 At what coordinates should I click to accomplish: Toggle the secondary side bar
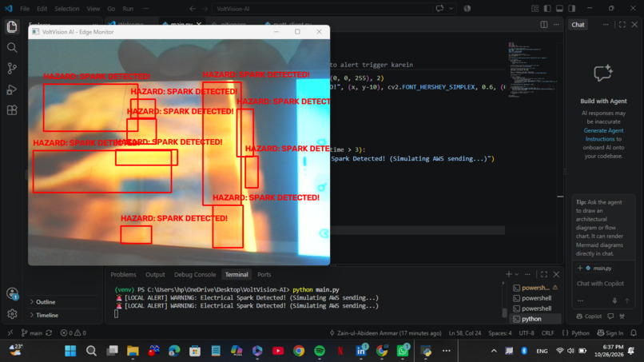tap(572, 9)
